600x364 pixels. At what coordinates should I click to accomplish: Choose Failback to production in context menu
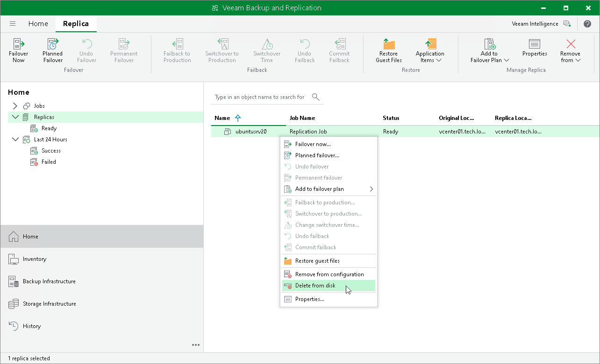point(329,203)
